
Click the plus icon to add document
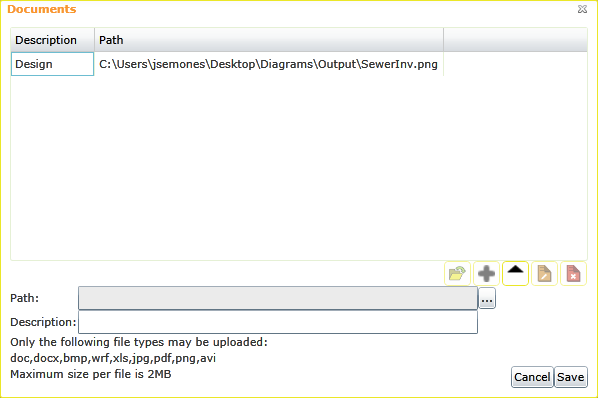pyautogui.click(x=486, y=273)
